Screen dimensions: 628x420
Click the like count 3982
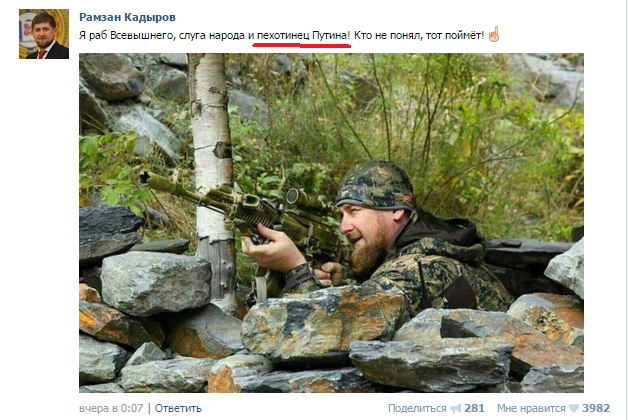pyautogui.click(x=596, y=408)
